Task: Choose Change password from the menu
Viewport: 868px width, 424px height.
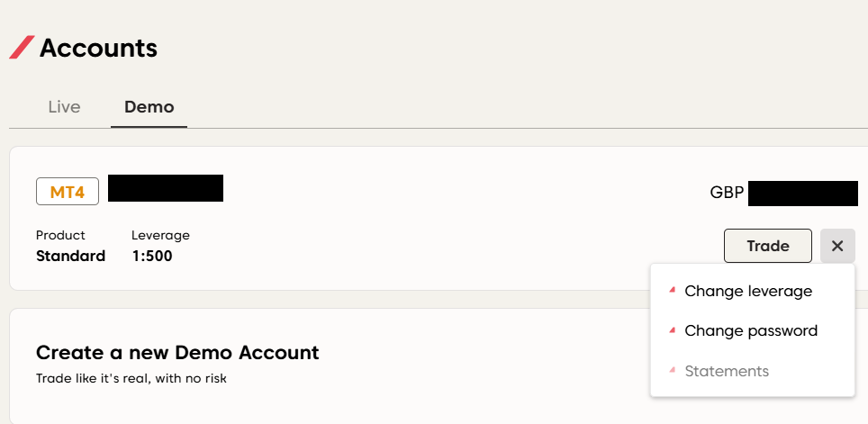Action: pyautogui.click(x=751, y=330)
